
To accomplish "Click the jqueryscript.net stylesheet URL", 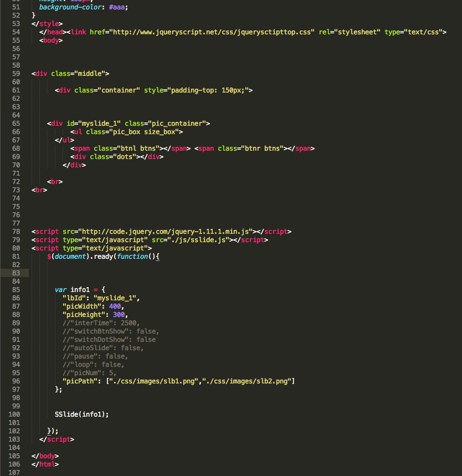I will 213,32.
